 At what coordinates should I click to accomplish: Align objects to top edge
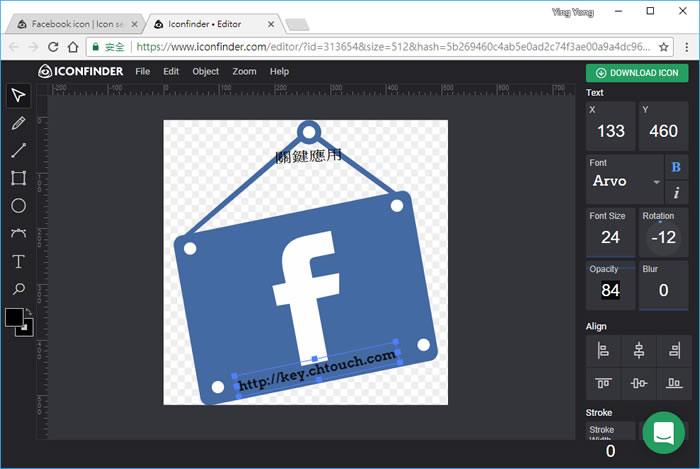tap(603, 383)
